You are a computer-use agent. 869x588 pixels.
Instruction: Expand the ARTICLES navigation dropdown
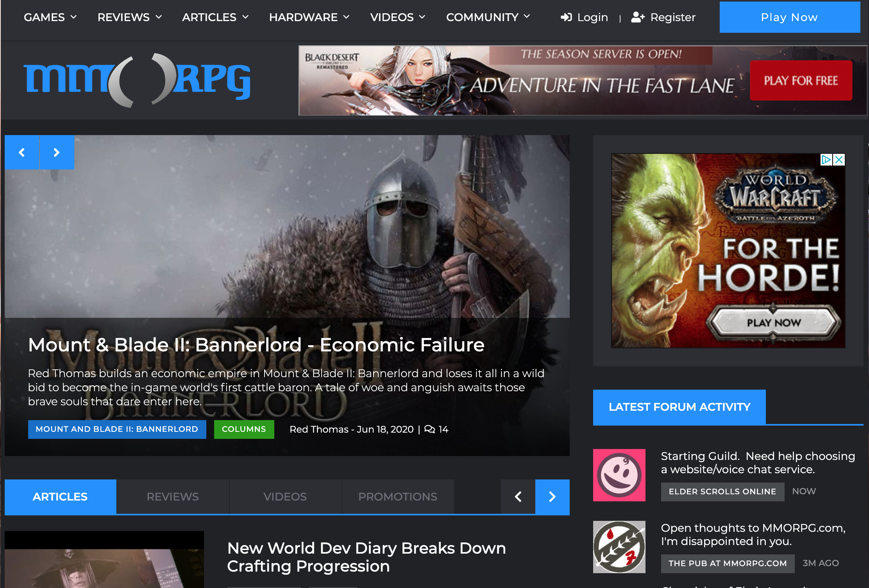point(215,17)
